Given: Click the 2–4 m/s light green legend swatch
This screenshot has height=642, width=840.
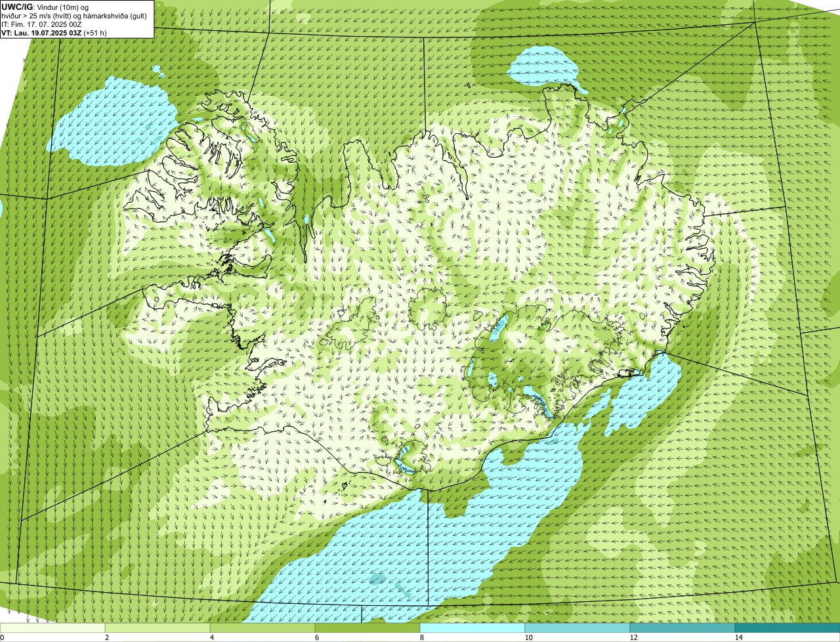Looking at the screenshot, I should point(157,628).
